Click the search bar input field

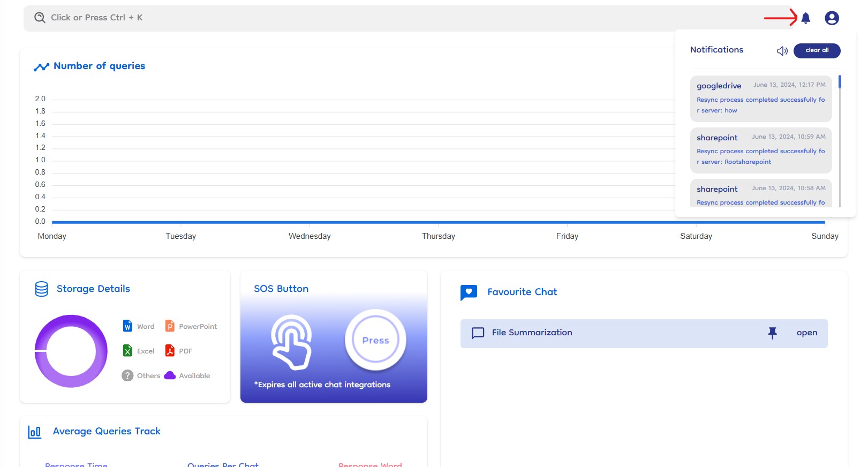pos(375,18)
